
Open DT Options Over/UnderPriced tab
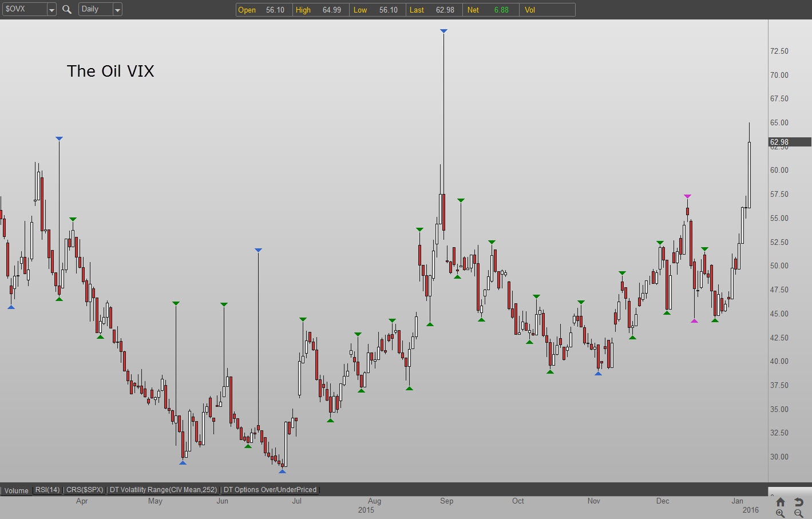point(270,490)
